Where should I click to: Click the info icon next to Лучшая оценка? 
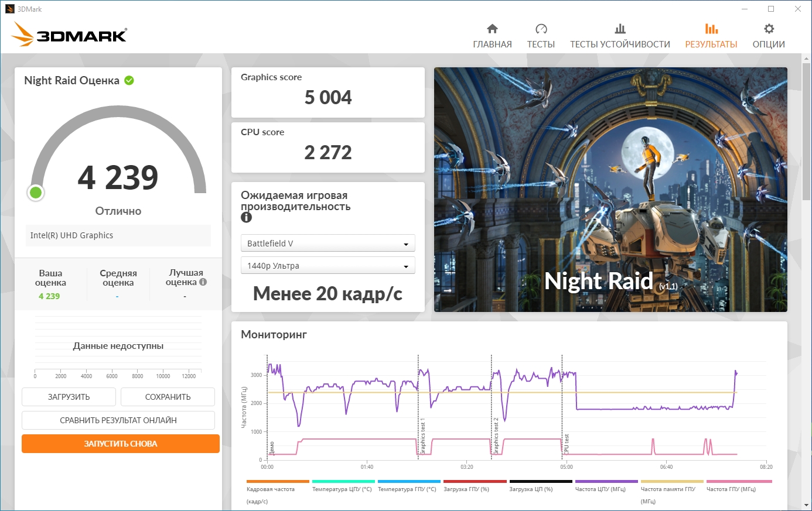[203, 282]
